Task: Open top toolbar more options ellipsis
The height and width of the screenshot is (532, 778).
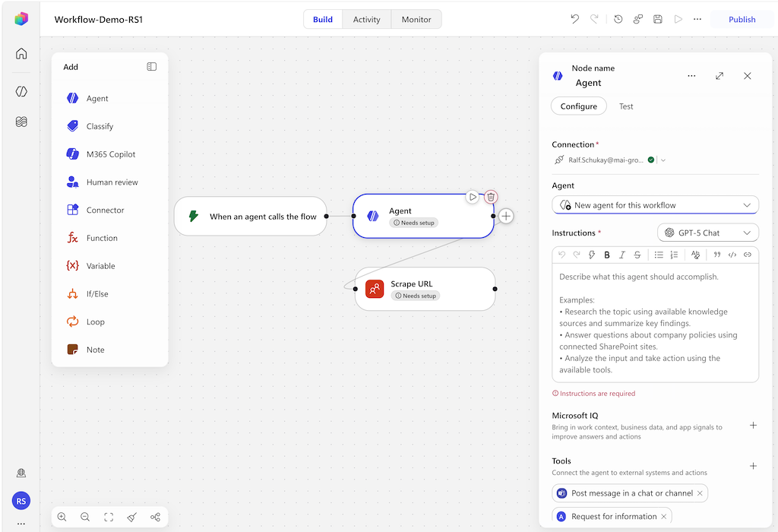Action: (x=697, y=19)
